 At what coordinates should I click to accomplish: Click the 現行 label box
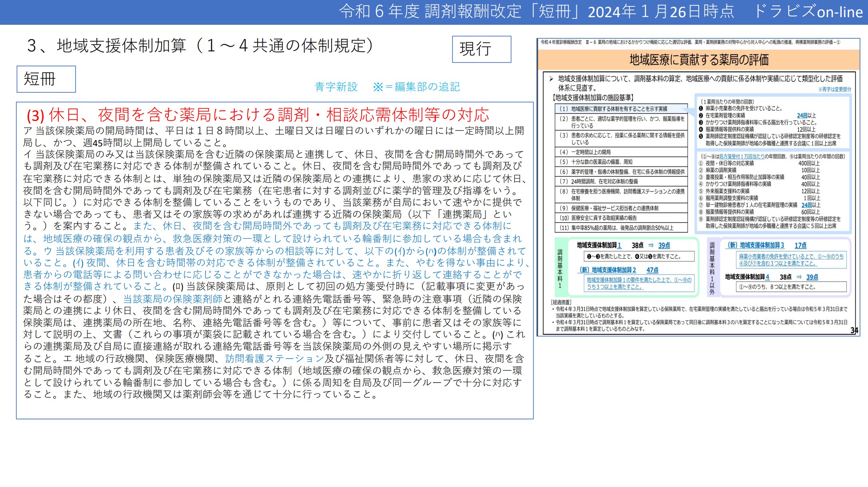coord(481,49)
